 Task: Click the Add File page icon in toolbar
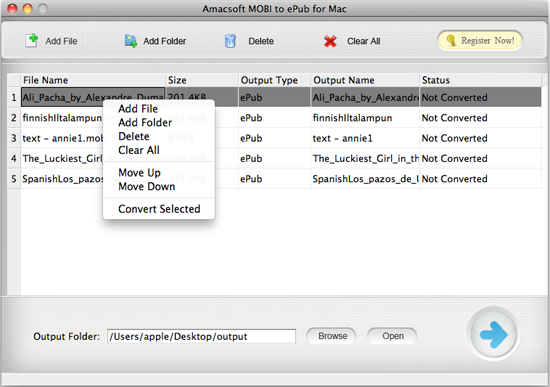pos(32,41)
